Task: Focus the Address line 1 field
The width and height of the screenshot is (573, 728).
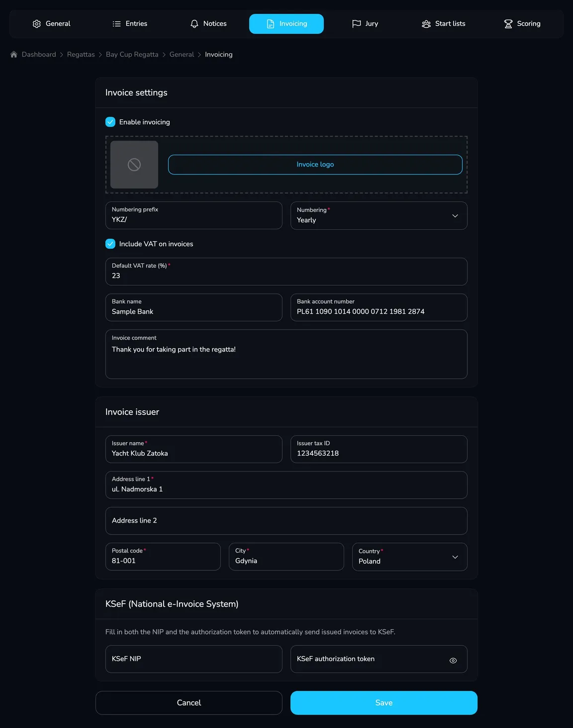Action: tap(286, 485)
